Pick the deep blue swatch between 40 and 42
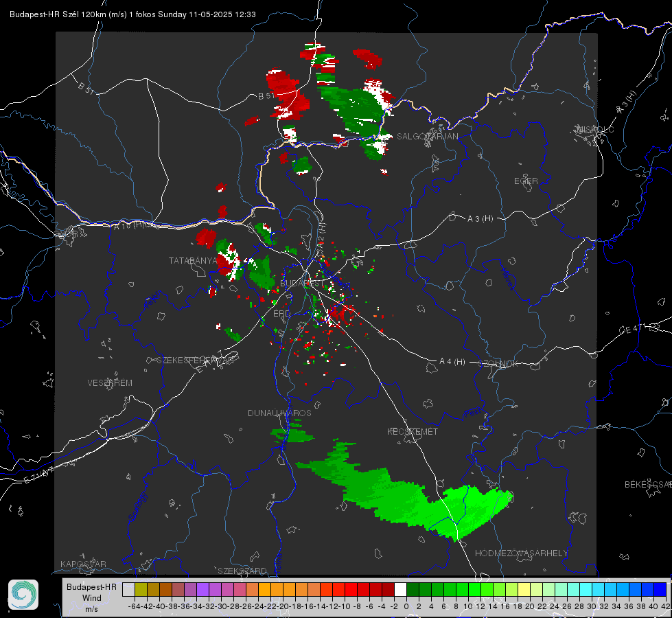Screen dimensions: 672x618 tap(660, 590)
